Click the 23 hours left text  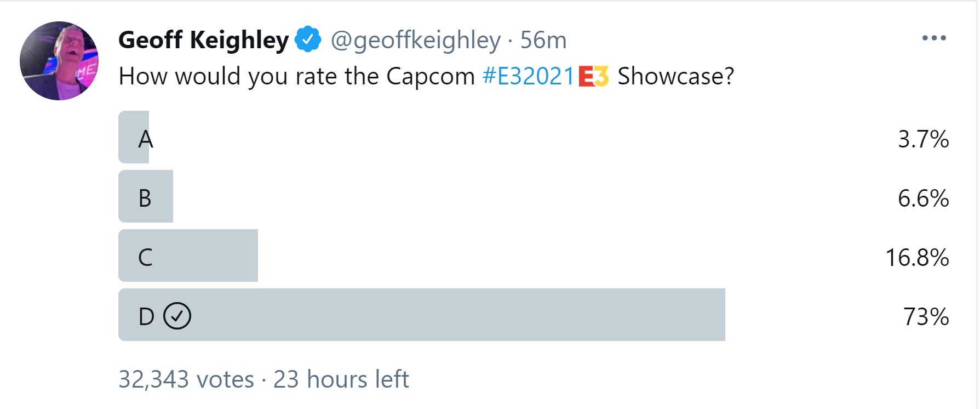click(341, 379)
